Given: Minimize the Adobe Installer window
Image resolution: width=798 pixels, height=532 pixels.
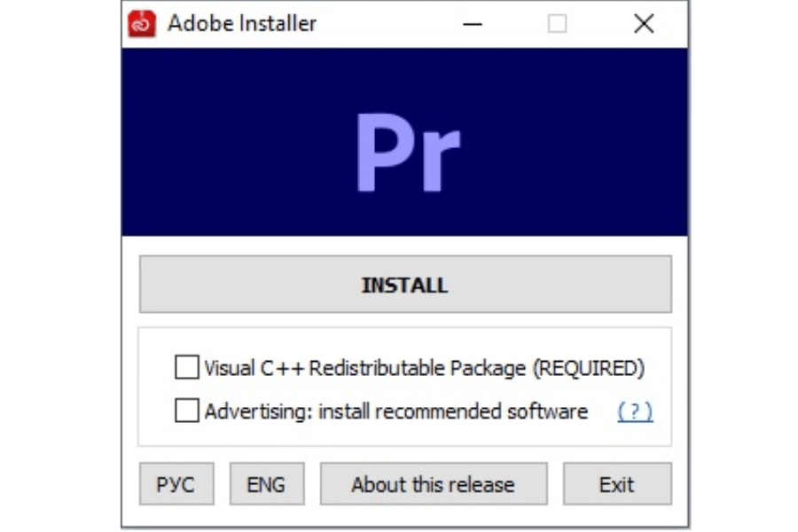Looking at the screenshot, I should (x=473, y=24).
